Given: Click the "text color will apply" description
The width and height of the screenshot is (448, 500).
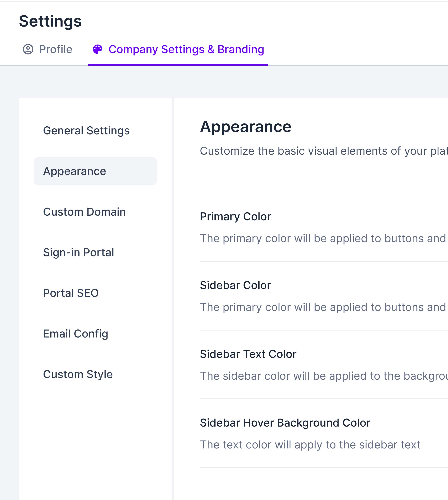Looking at the screenshot, I should [x=310, y=445].
